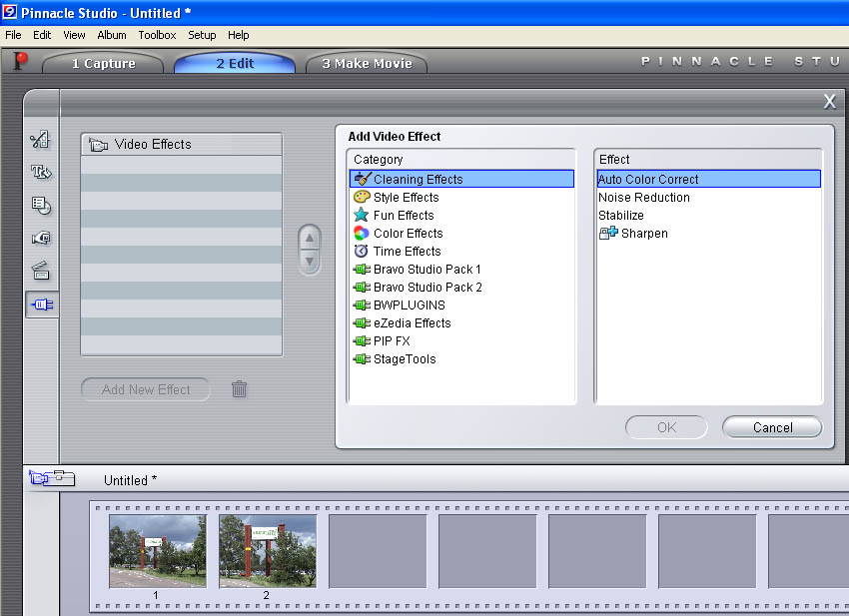Viewport: 849px width, 616px height.
Task: Close the toolbox with the X button
Action: 829,101
